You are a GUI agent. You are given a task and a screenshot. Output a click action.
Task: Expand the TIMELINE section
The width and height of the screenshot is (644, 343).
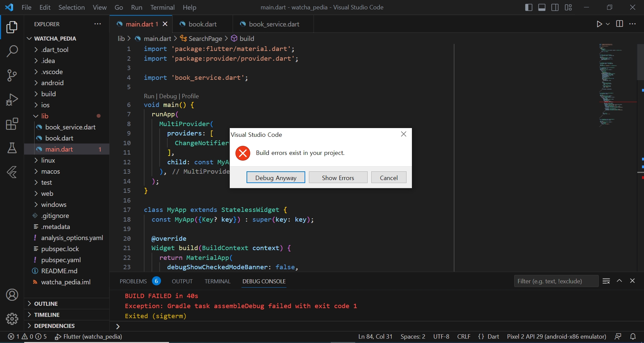tap(67, 315)
